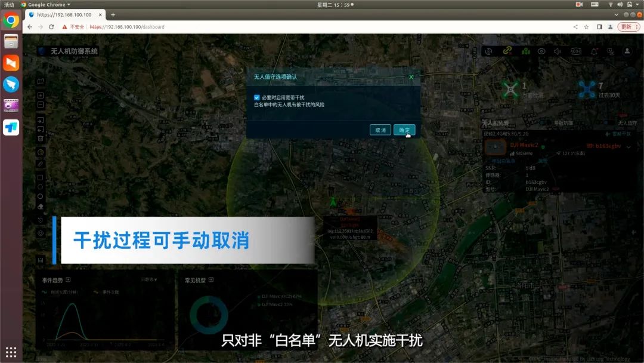The height and width of the screenshot is (363, 644).
Task: Uncheck the 必要时启用宽带干扰 checkbox
Action: (x=256, y=97)
